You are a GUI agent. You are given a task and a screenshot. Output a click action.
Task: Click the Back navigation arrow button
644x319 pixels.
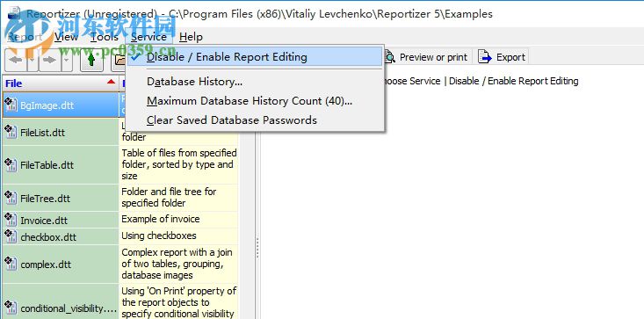point(16,60)
